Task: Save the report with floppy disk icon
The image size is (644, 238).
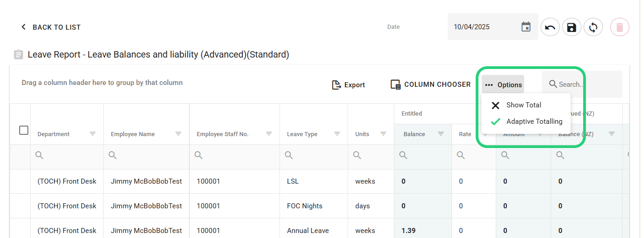Action: tap(572, 27)
